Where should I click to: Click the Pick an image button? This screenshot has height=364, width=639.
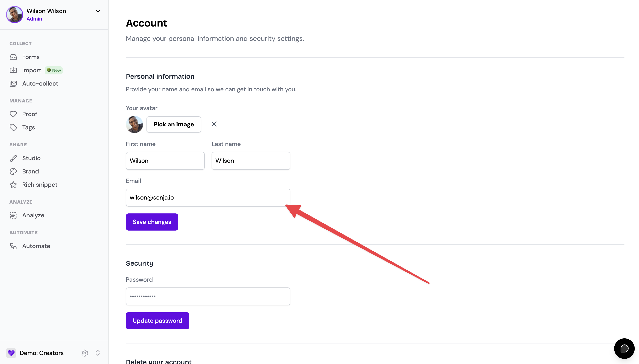pyautogui.click(x=174, y=124)
